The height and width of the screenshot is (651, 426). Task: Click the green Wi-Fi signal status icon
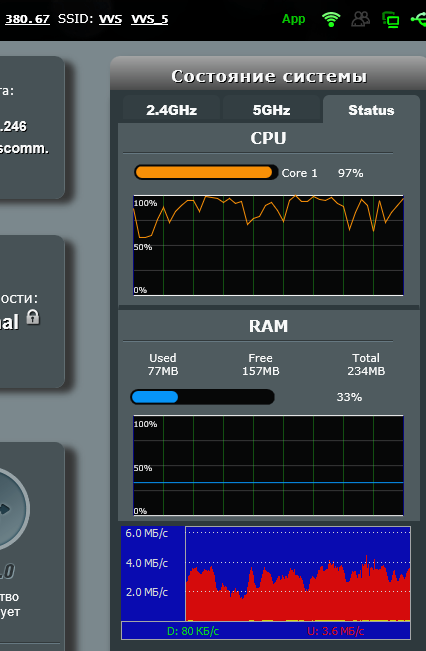(x=331, y=19)
